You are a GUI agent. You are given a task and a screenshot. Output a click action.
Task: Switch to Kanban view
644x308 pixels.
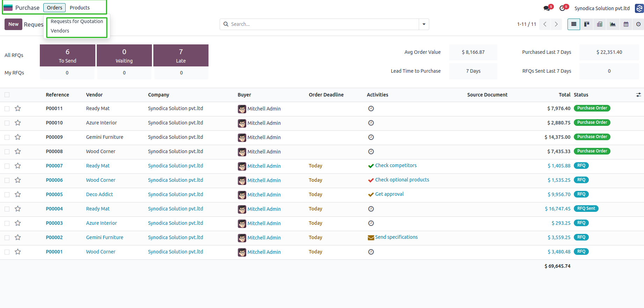587,24
